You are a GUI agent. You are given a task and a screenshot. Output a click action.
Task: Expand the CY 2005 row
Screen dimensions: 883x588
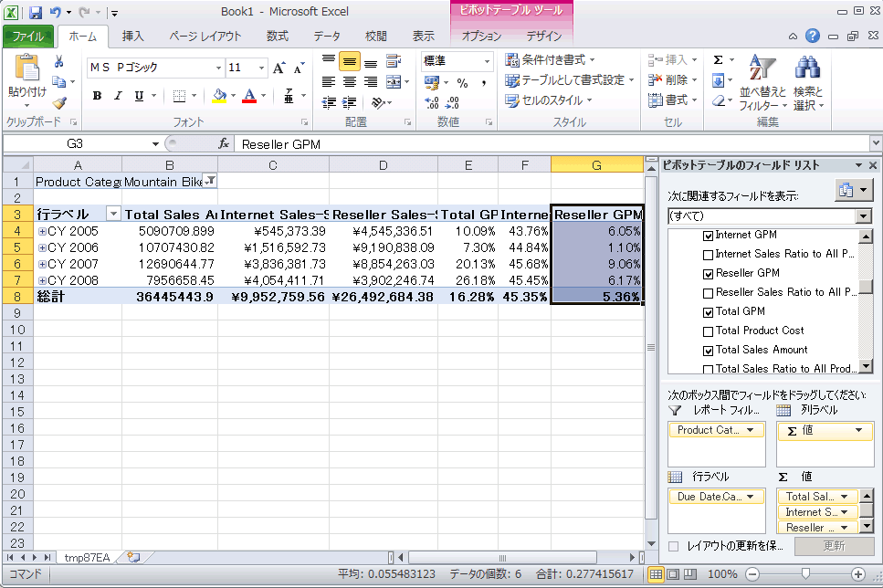(42, 232)
